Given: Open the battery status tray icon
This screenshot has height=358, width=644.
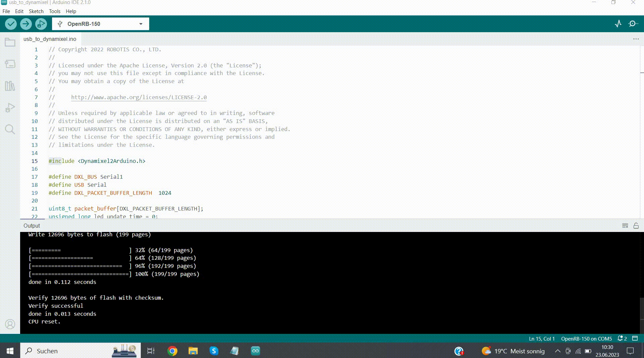Looking at the screenshot, I should coord(588,351).
